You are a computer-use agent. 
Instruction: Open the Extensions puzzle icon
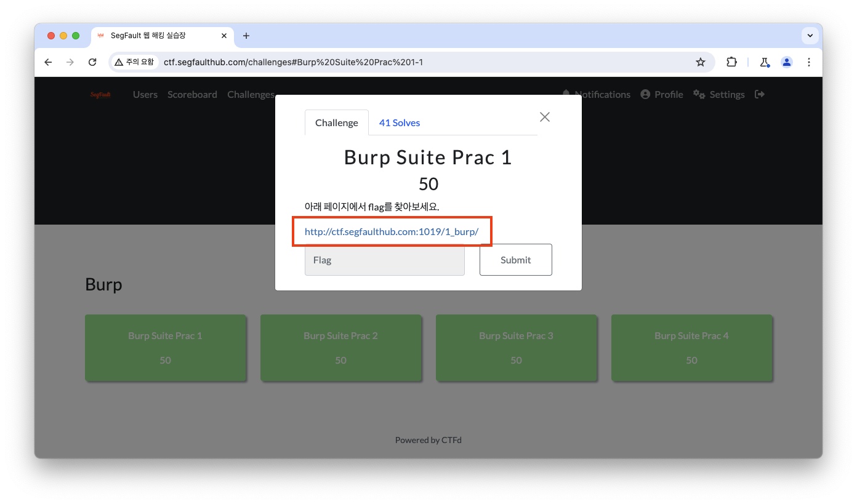(x=731, y=62)
